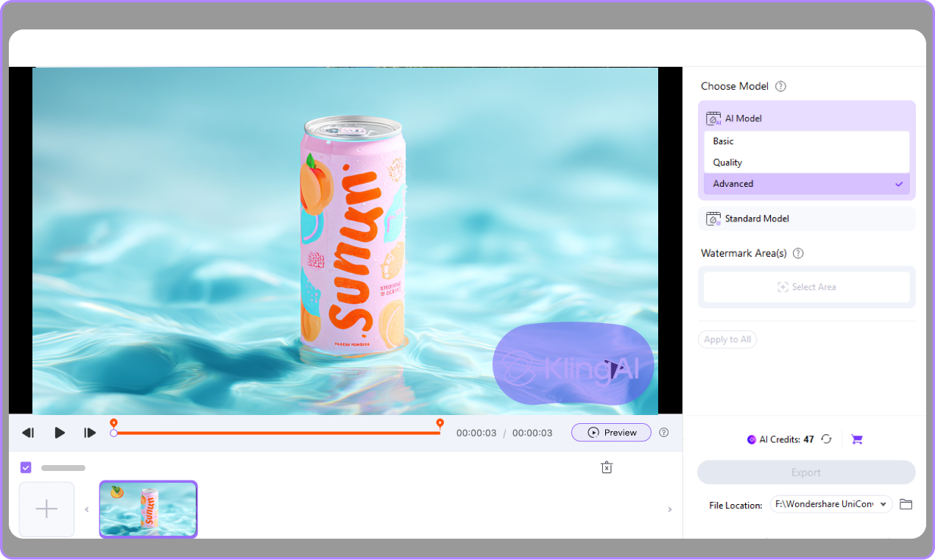Click on the timeline seek bar
Screen dimensions: 935x560
tap(276, 433)
